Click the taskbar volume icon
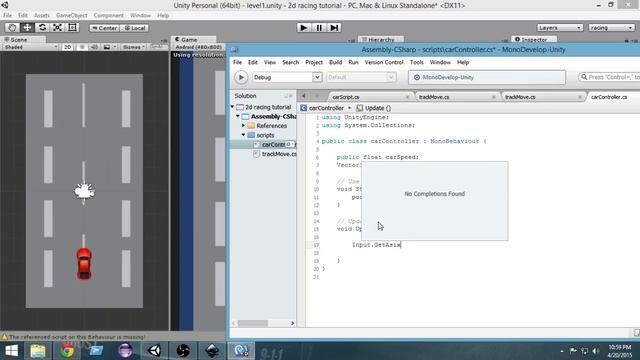 [x=596, y=351]
